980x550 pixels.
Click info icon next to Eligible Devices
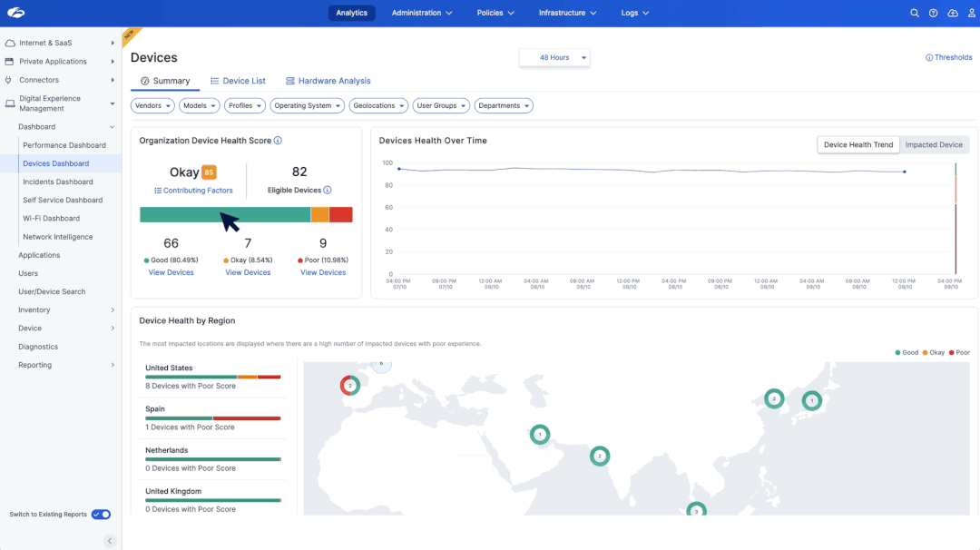[x=328, y=191]
